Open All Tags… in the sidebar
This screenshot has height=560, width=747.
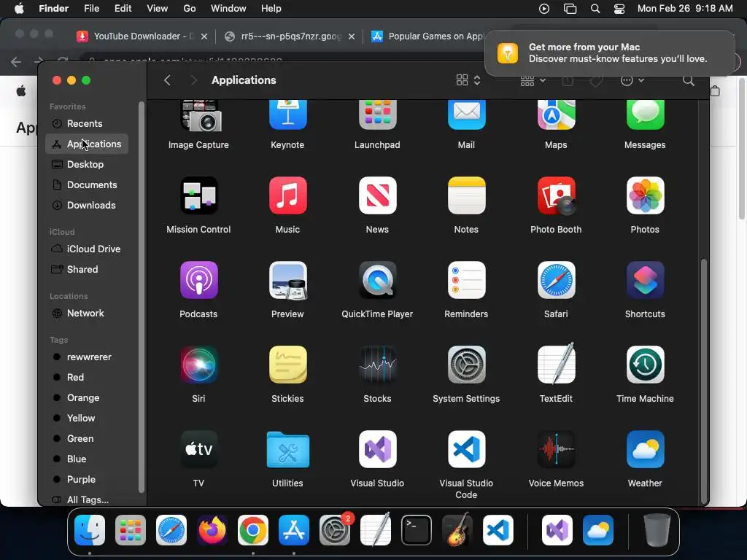[x=87, y=499]
